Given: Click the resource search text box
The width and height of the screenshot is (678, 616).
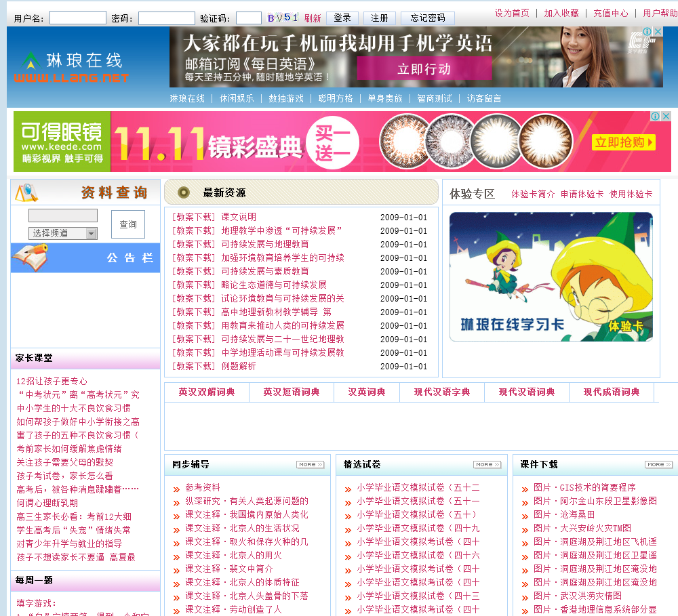Looking at the screenshot, I should tap(63, 215).
